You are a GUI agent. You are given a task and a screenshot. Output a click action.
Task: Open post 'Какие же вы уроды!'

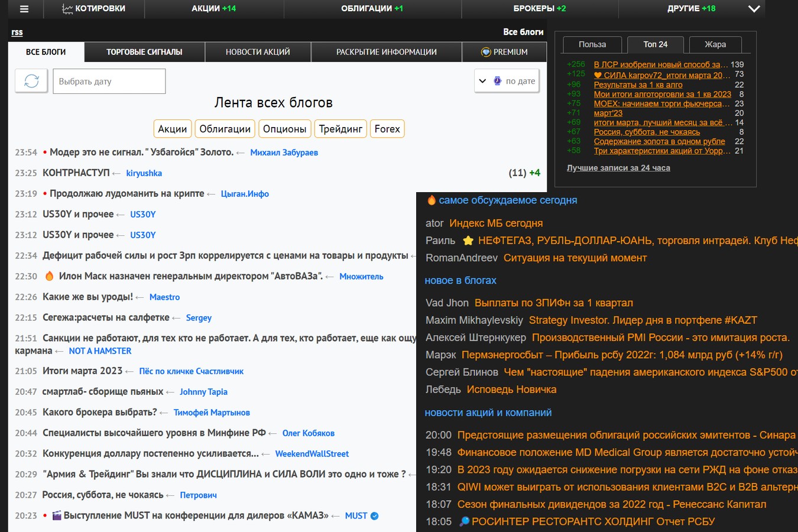click(87, 297)
